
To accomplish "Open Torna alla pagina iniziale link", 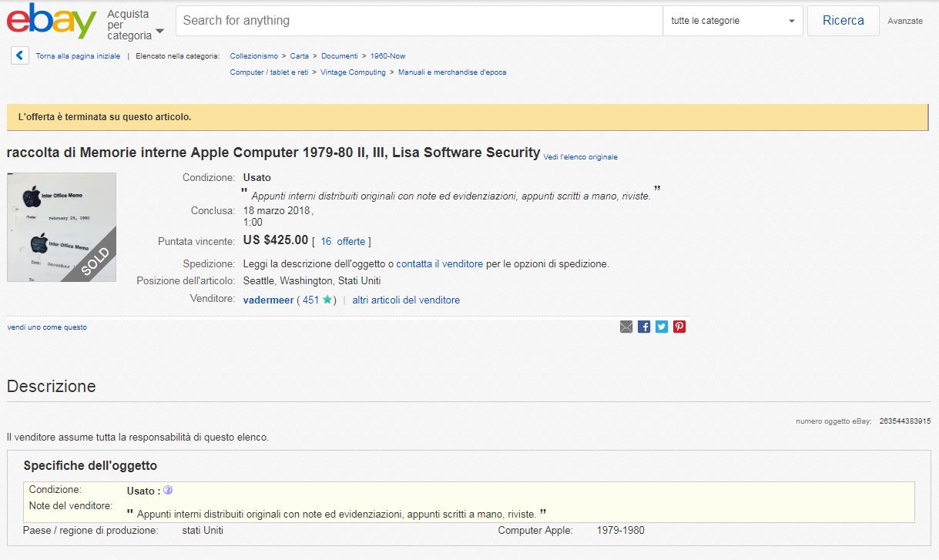I will [78, 55].
